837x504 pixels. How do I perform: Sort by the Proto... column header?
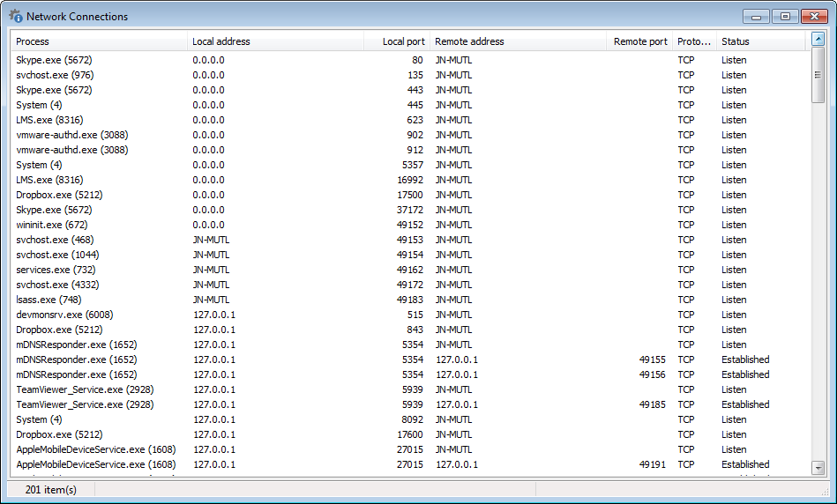click(694, 41)
